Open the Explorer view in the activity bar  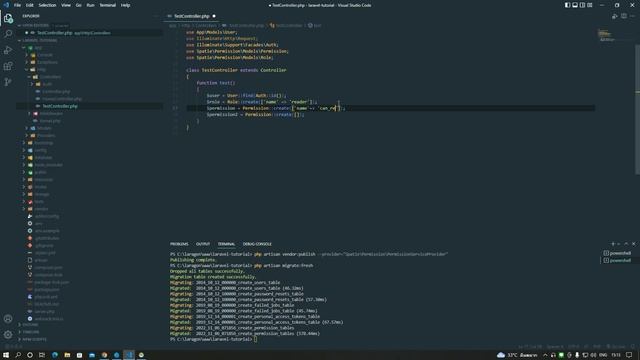pos(8,18)
